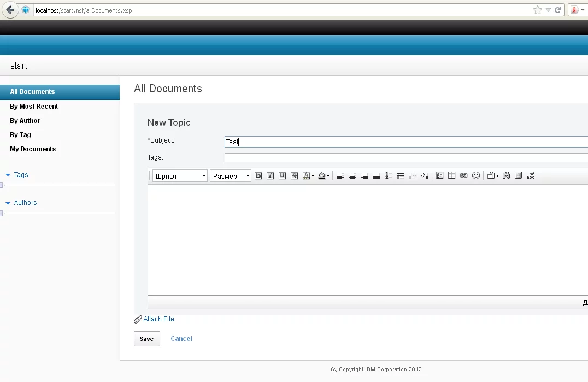The height and width of the screenshot is (382, 588).
Task: Insert a smiley emoticon
Action: coord(476,176)
